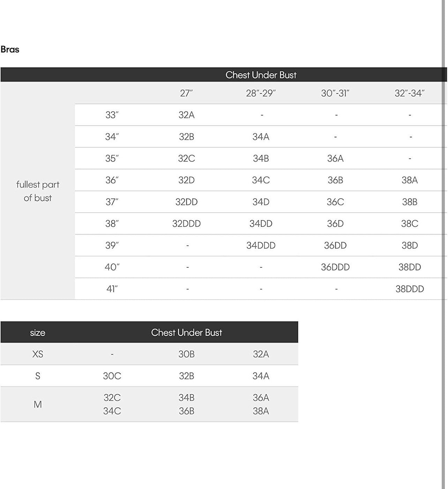
Task: Click the vertical scrollbar on right edge
Action: (x=444, y=244)
